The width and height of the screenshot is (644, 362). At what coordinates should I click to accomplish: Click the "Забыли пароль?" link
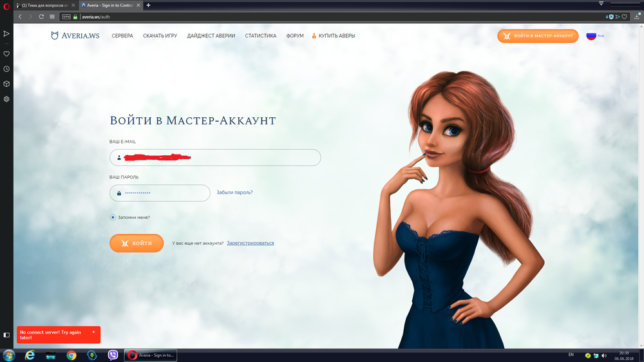click(x=234, y=193)
